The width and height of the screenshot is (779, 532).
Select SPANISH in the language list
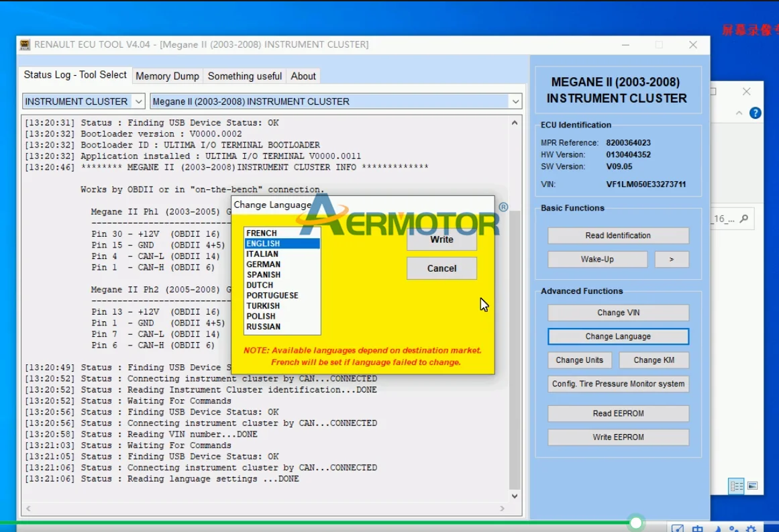coord(282,274)
